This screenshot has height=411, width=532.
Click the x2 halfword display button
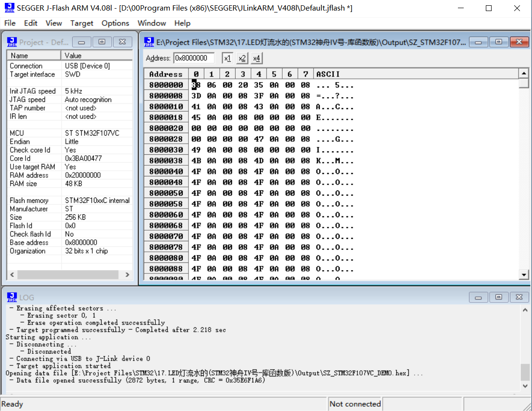pos(242,58)
